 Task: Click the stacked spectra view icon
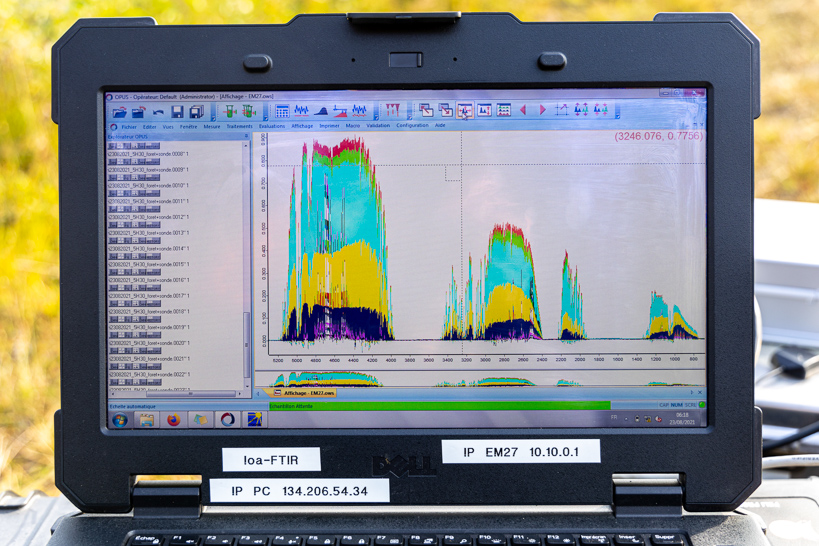point(504,110)
